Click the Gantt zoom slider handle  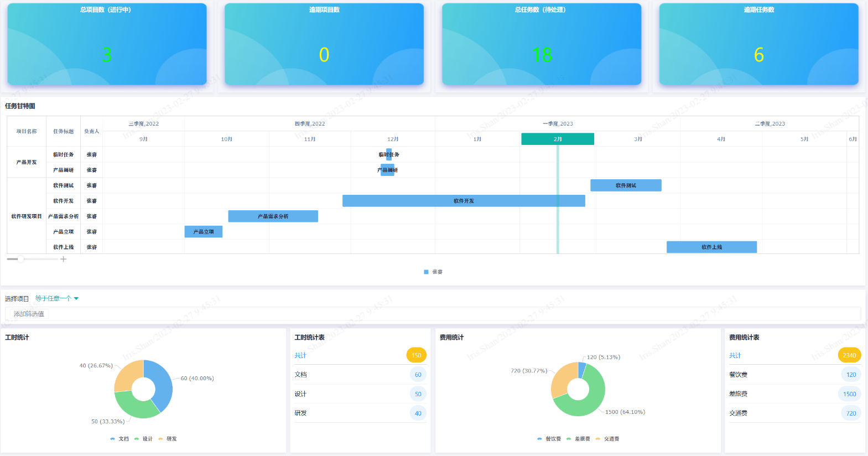click(21, 259)
